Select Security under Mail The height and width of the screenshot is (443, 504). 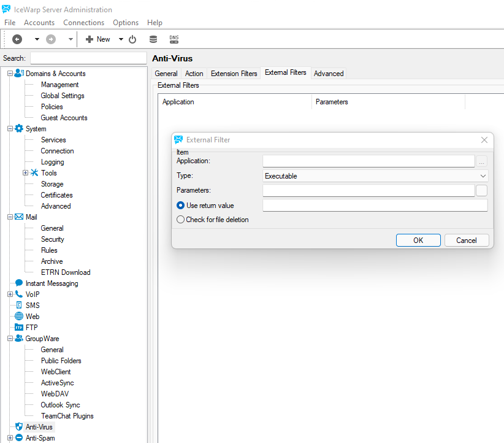(52, 239)
